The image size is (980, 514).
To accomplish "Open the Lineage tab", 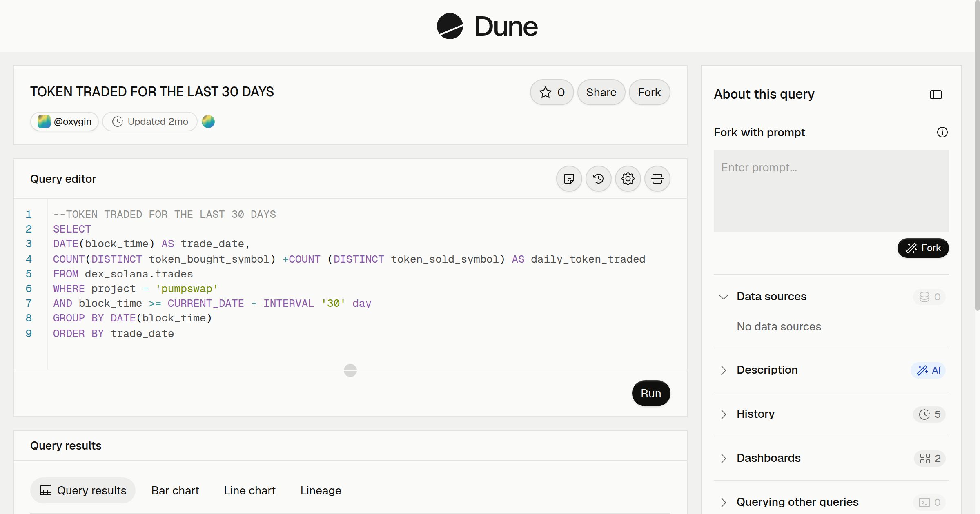I will (321, 490).
